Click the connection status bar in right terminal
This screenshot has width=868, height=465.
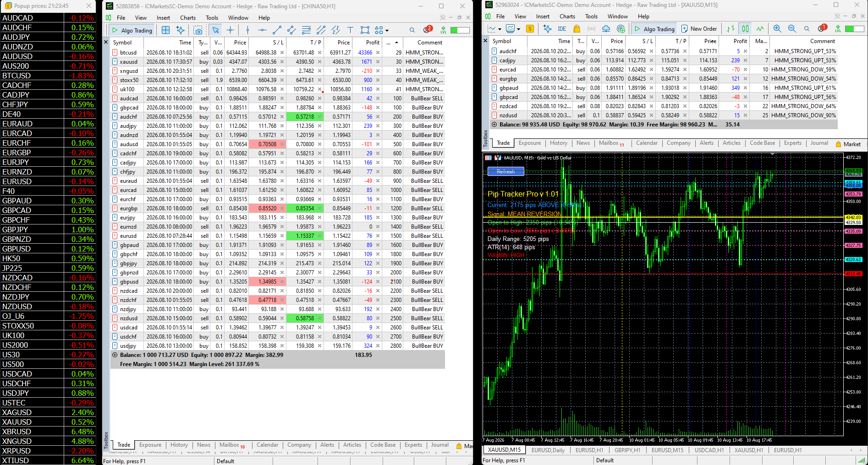pos(855,29)
